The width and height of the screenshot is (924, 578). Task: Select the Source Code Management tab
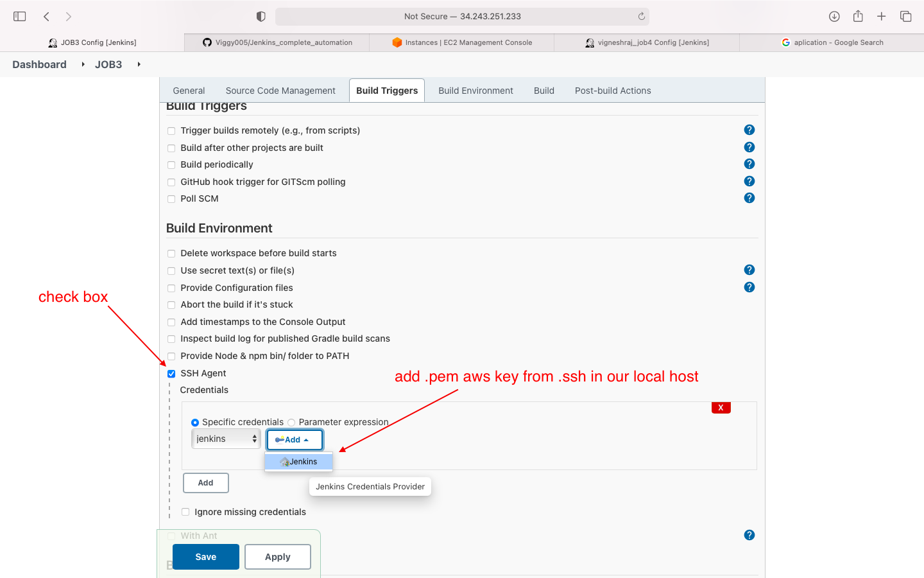(x=280, y=91)
